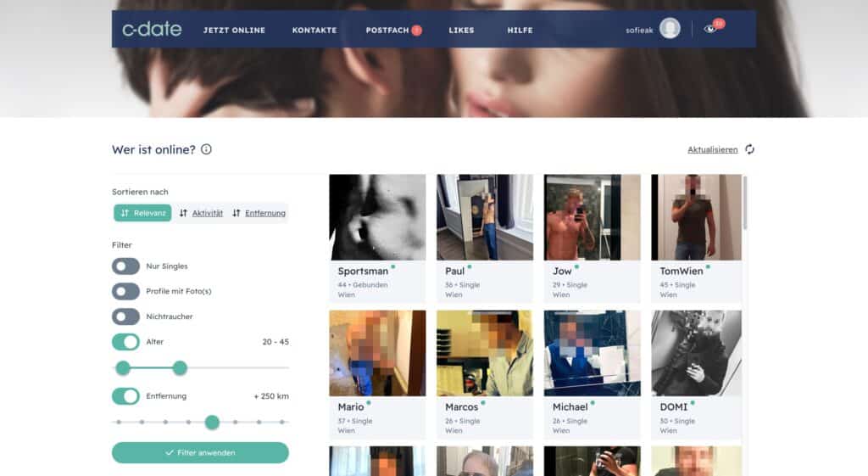Click the Michael profile name

570,406
